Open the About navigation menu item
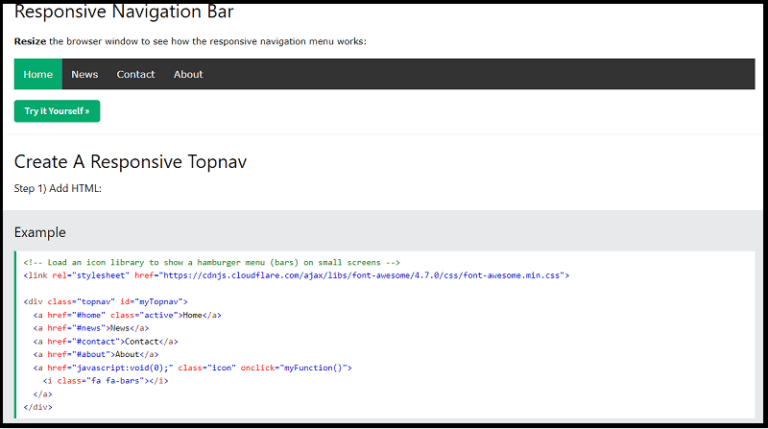 coord(188,74)
